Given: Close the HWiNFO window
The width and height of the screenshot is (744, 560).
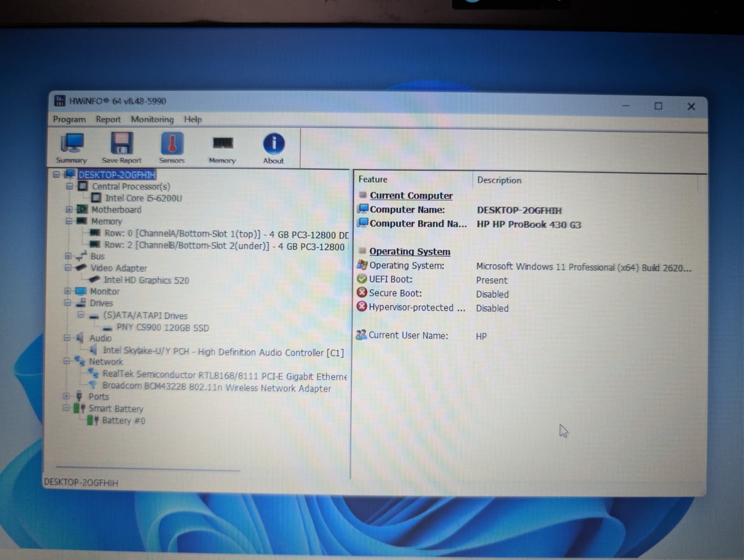Looking at the screenshot, I should [691, 107].
